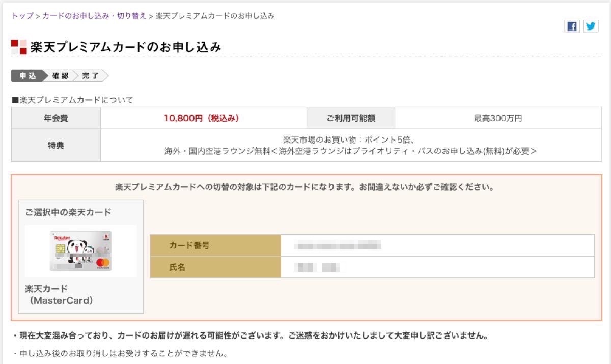Click the 氏名 label cell
The height and width of the screenshot is (364, 611).
[x=215, y=267]
